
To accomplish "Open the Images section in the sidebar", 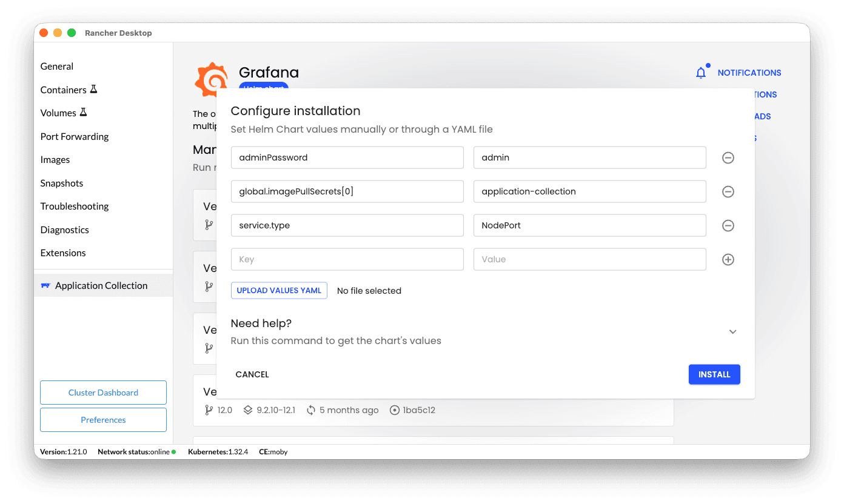I will pos(55,159).
